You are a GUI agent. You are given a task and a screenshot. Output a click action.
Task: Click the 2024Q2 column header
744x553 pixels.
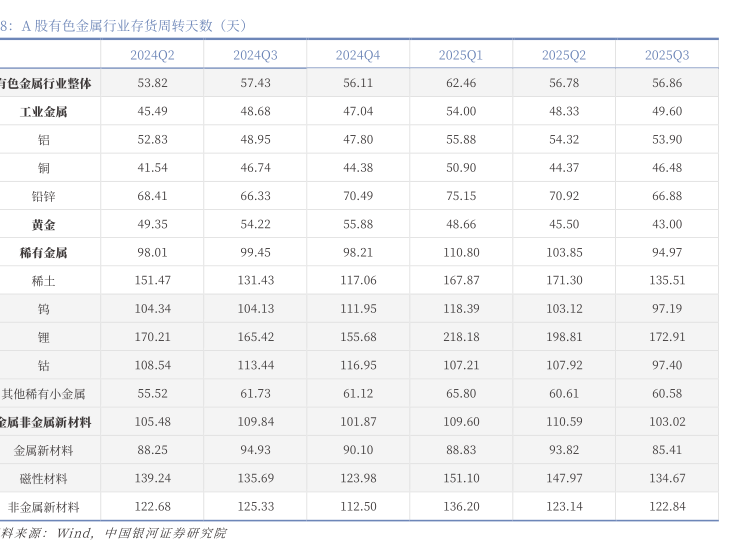click(152, 55)
